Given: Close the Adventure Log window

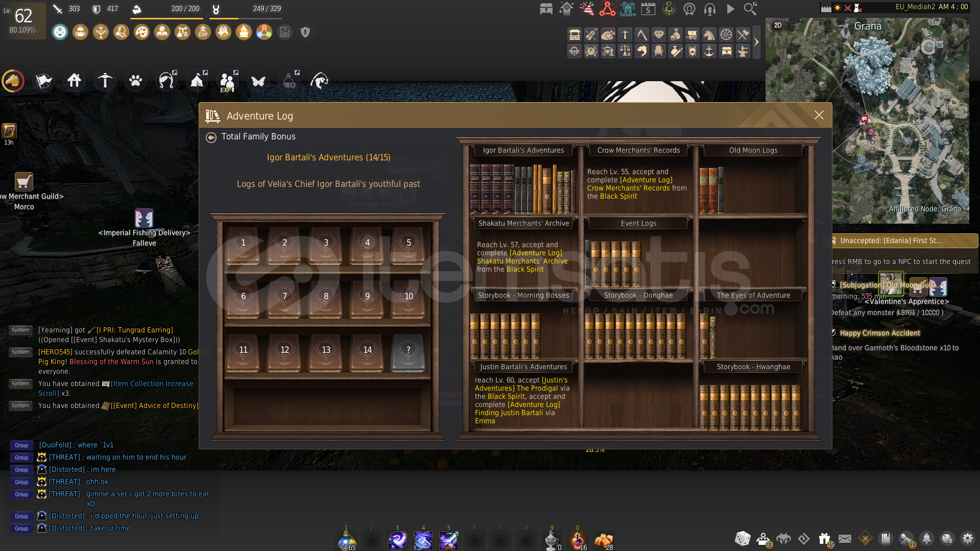Looking at the screenshot, I should click(x=819, y=115).
